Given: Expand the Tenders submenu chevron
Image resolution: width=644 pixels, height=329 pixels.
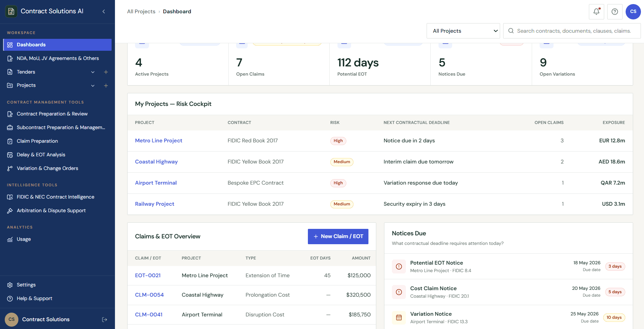Looking at the screenshot, I should (93, 72).
